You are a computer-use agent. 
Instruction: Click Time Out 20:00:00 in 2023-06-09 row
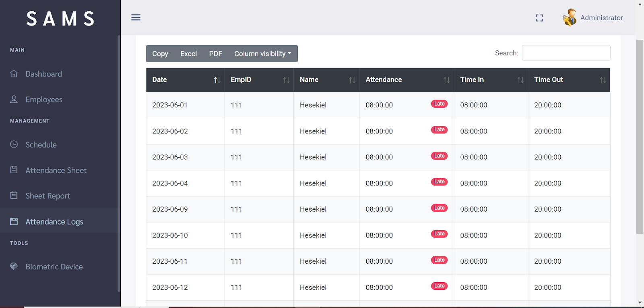[547, 209]
